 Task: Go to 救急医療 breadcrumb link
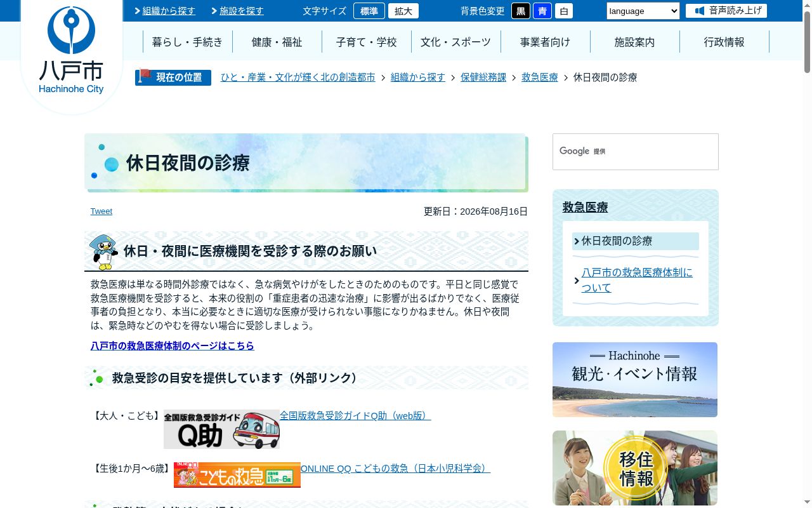click(540, 77)
